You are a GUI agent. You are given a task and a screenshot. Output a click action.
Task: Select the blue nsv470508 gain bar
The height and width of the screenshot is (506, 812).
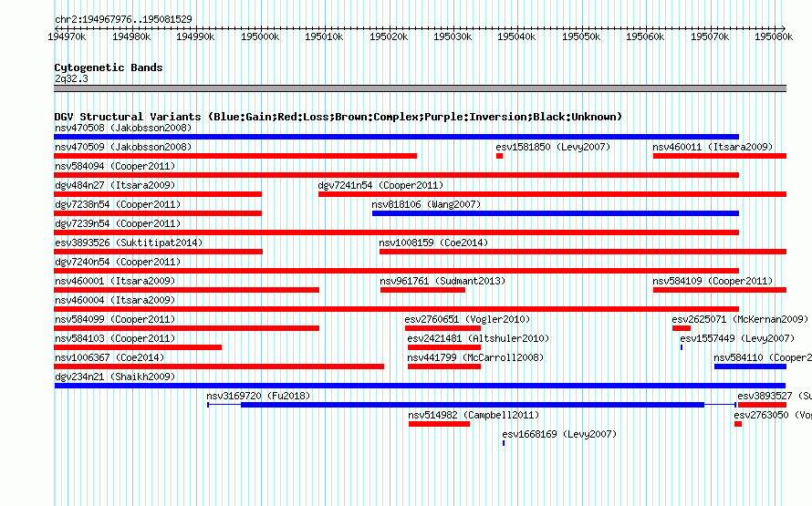click(396, 137)
